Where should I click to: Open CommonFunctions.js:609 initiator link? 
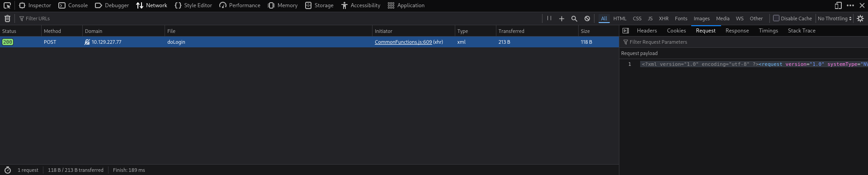403,42
